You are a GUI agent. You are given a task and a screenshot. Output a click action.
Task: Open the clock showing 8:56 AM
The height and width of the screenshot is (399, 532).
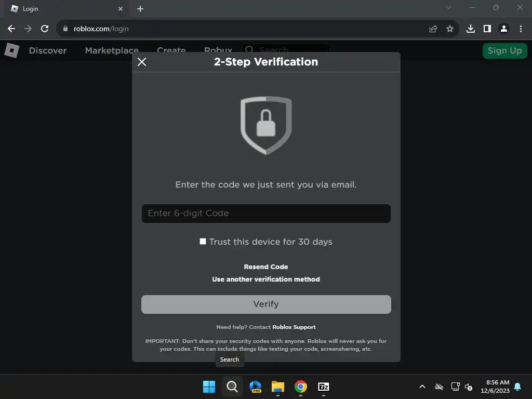pos(495,387)
